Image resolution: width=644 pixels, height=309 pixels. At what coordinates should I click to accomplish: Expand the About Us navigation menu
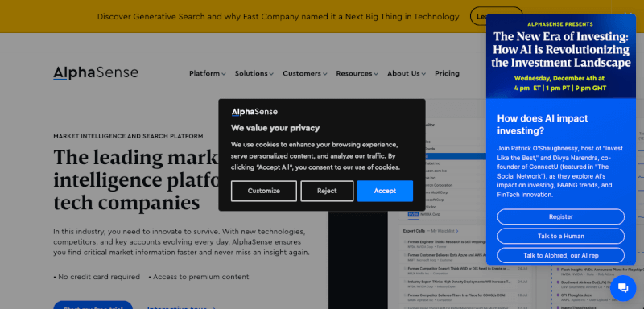[407, 73]
